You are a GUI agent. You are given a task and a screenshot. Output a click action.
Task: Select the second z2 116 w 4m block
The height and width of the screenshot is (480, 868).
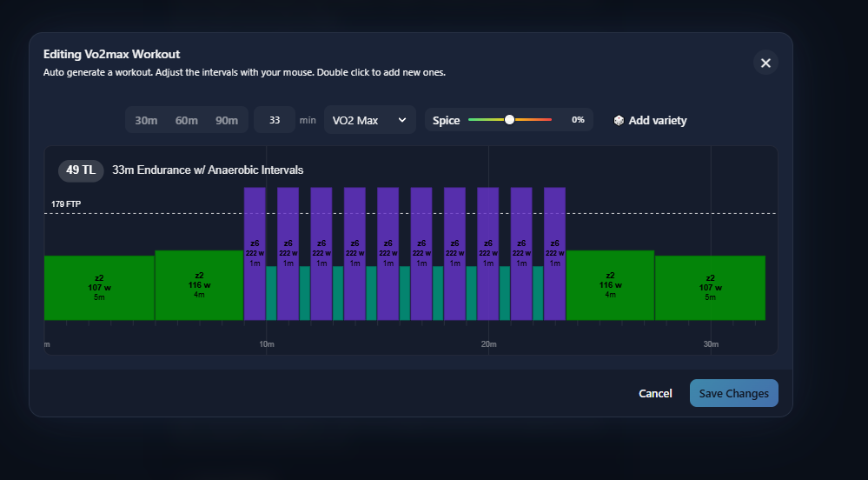(610, 285)
